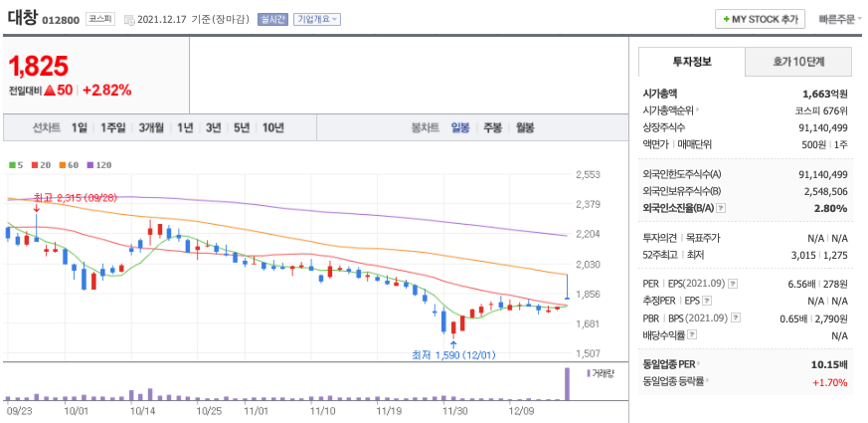Switch candle chart to 월봉
The width and height of the screenshot is (868, 423).
(525, 127)
